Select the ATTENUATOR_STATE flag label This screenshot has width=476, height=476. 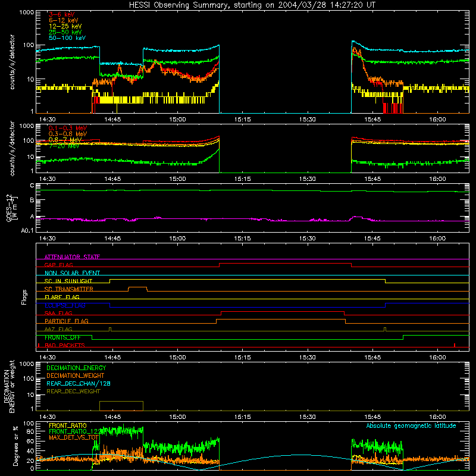click(x=72, y=257)
